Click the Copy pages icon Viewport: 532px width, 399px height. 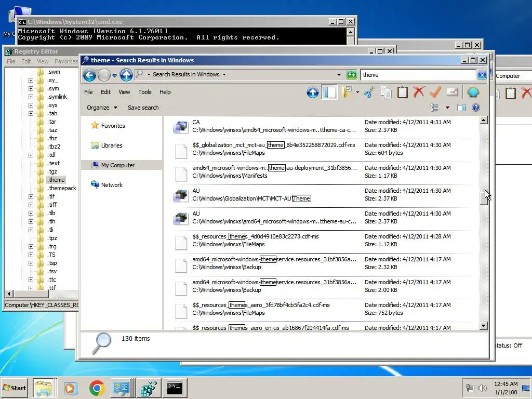386,92
